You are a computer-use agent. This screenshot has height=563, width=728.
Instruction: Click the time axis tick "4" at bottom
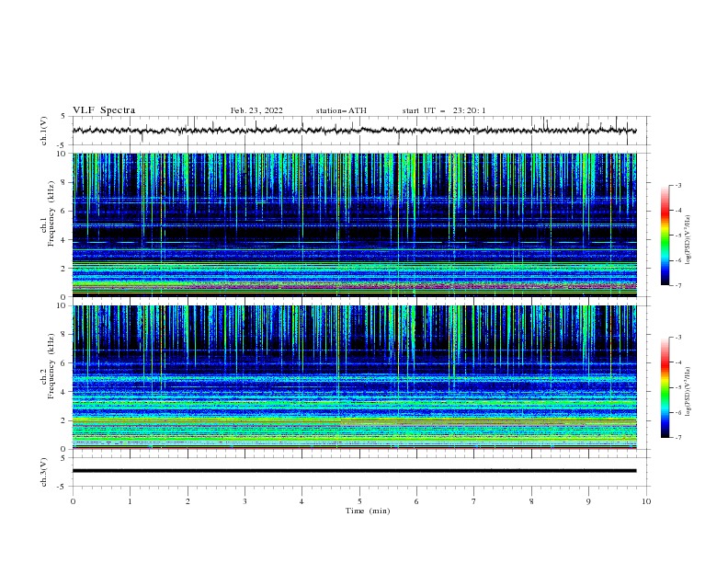pos(302,501)
